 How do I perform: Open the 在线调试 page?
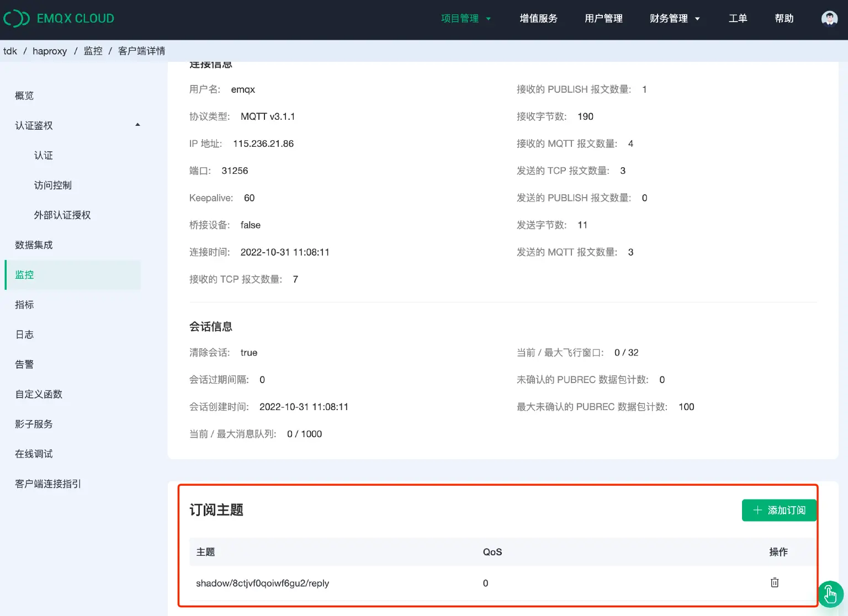click(34, 454)
